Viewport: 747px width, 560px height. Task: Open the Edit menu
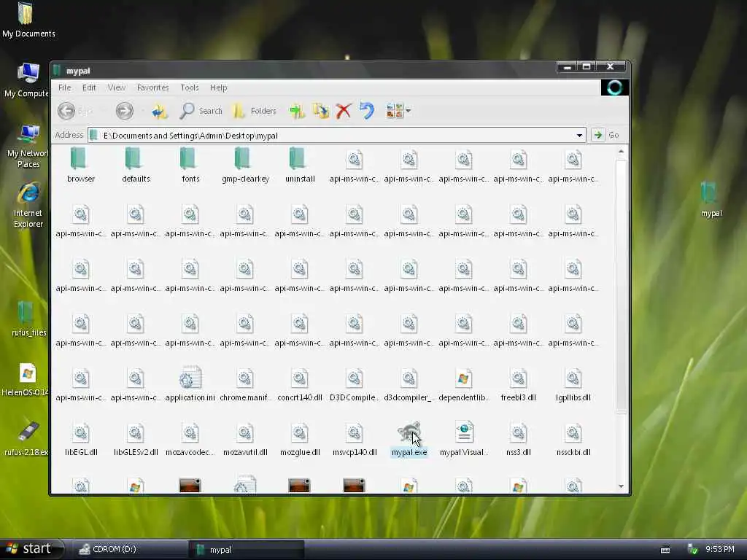click(89, 87)
